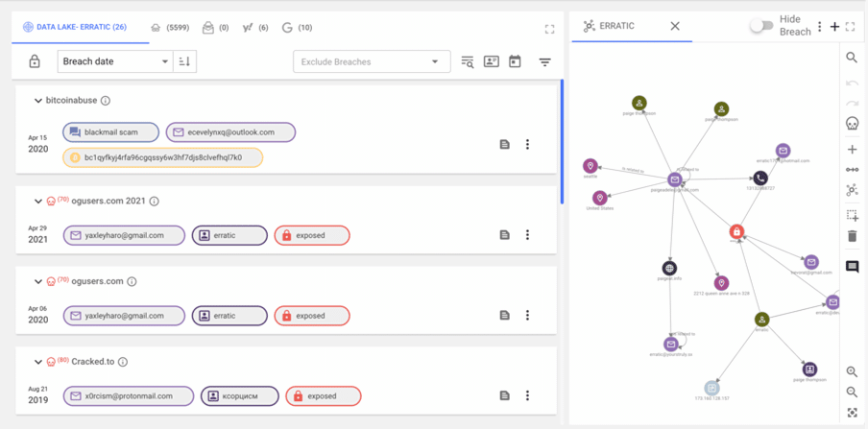Collapse the bitcoinabuse section chevron
The height and width of the screenshot is (429, 868).
click(x=38, y=101)
